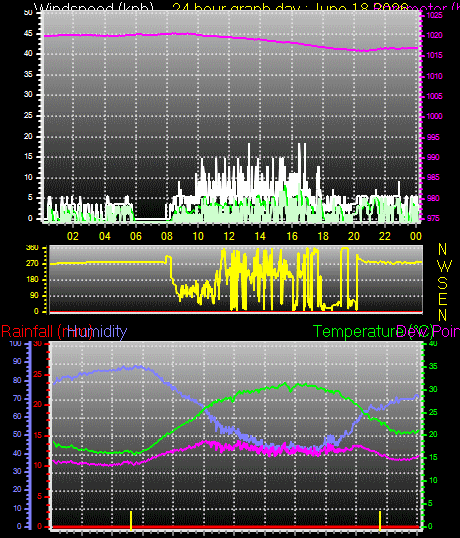460x538 pixels.
Task: Select the 1010 barometer axis value
Action: (x=434, y=76)
